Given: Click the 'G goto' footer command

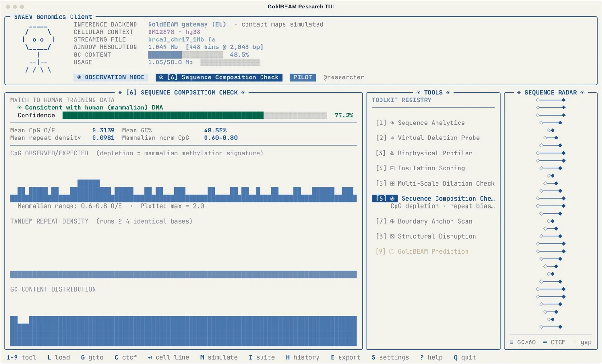Looking at the screenshot, I should (92, 357).
